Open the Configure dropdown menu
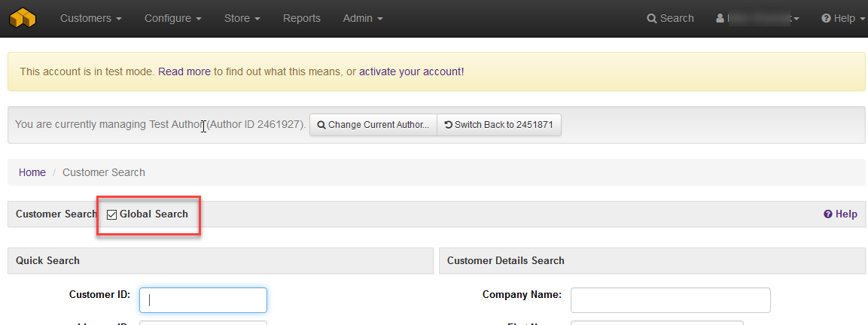The image size is (868, 325). (x=172, y=18)
